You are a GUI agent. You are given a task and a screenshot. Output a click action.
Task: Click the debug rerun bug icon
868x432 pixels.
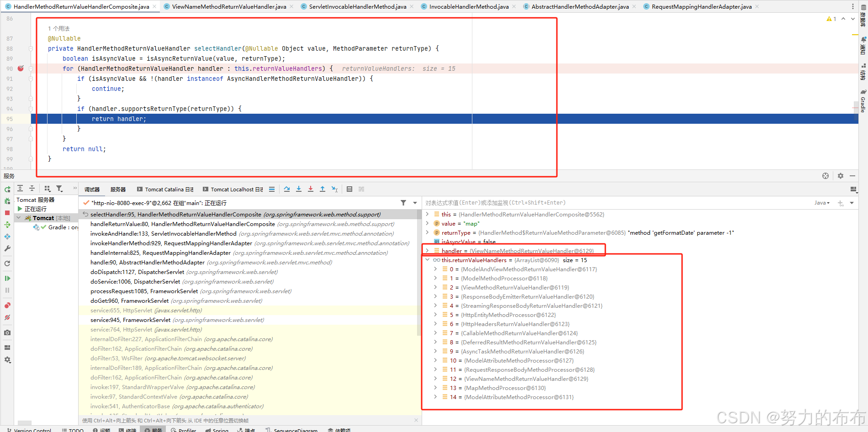click(x=7, y=201)
